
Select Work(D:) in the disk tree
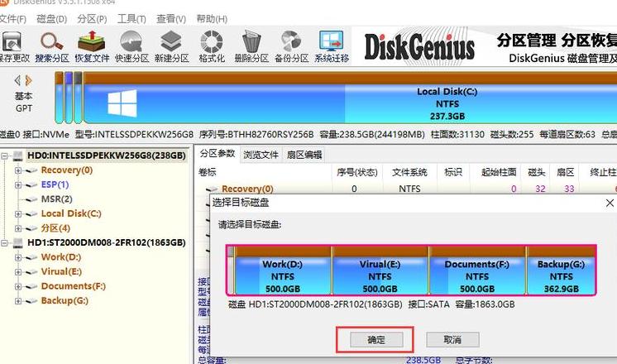point(61,257)
